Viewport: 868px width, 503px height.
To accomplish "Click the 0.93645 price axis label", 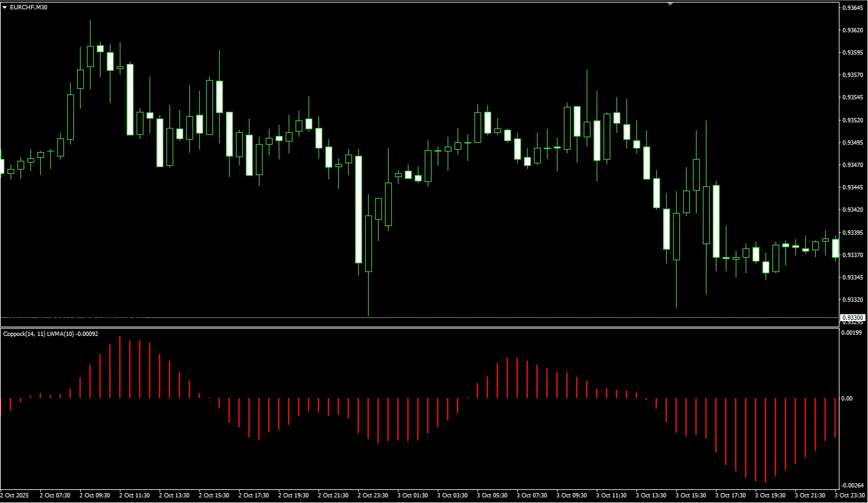I will 853,7.
